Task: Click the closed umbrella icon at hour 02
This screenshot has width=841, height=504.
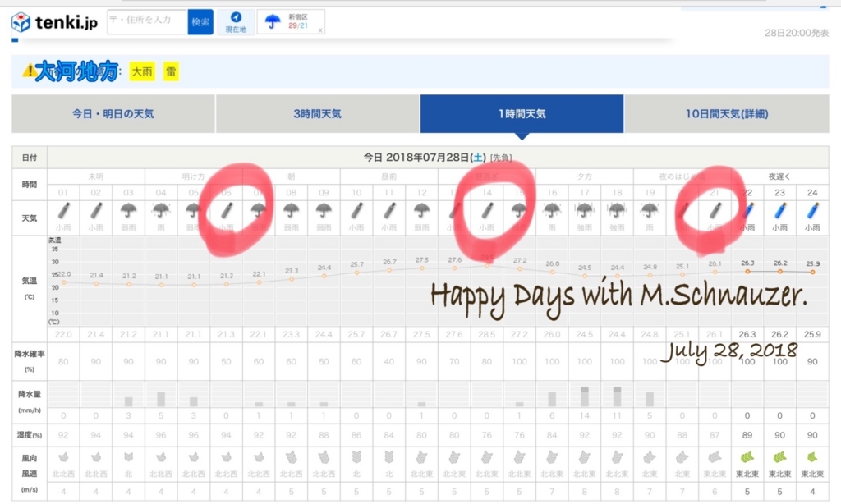Action: (96, 211)
